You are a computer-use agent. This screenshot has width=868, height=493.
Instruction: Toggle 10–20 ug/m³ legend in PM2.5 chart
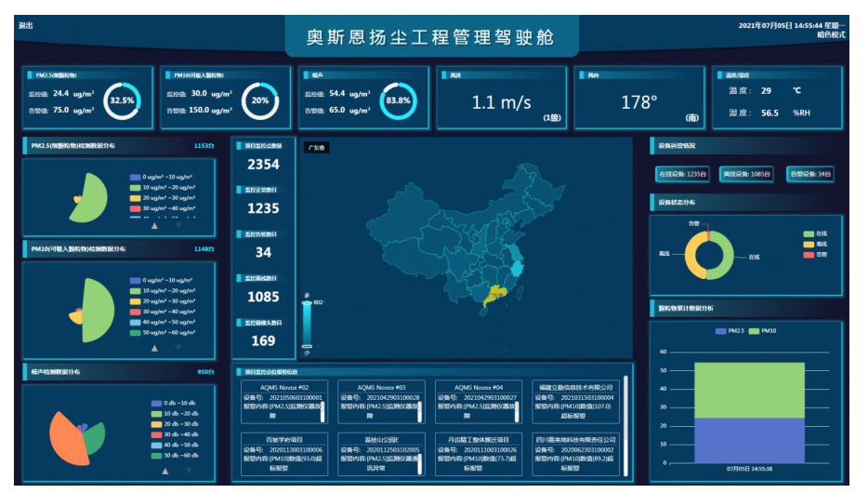click(163, 187)
